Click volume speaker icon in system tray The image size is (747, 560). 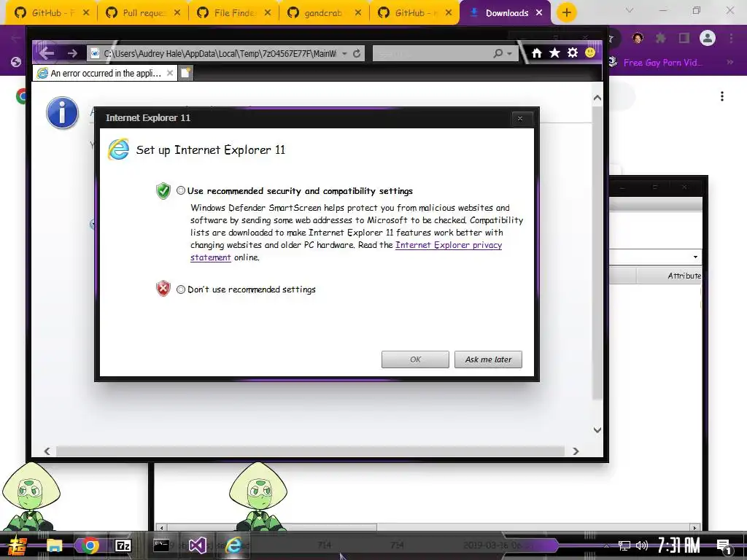(641, 545)
